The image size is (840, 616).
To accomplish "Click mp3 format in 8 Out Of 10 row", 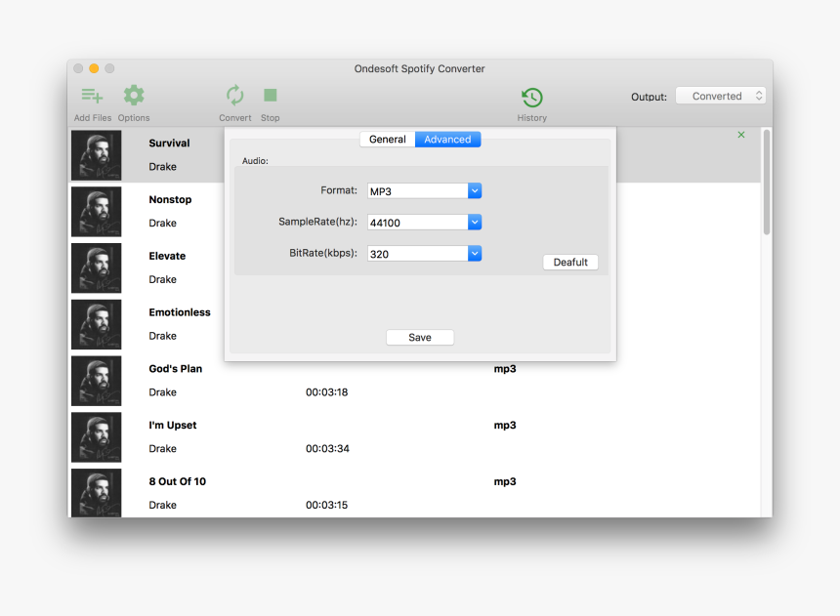I will point(505,481).
